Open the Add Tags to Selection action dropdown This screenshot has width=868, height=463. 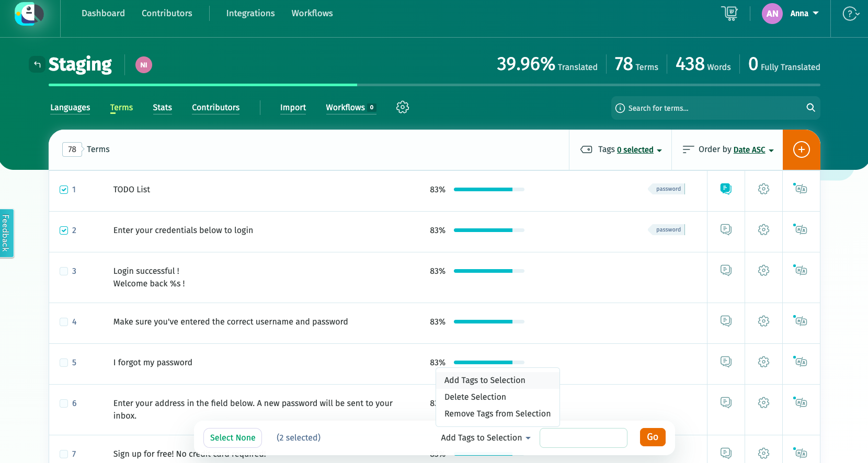click(x=486, y=438)
